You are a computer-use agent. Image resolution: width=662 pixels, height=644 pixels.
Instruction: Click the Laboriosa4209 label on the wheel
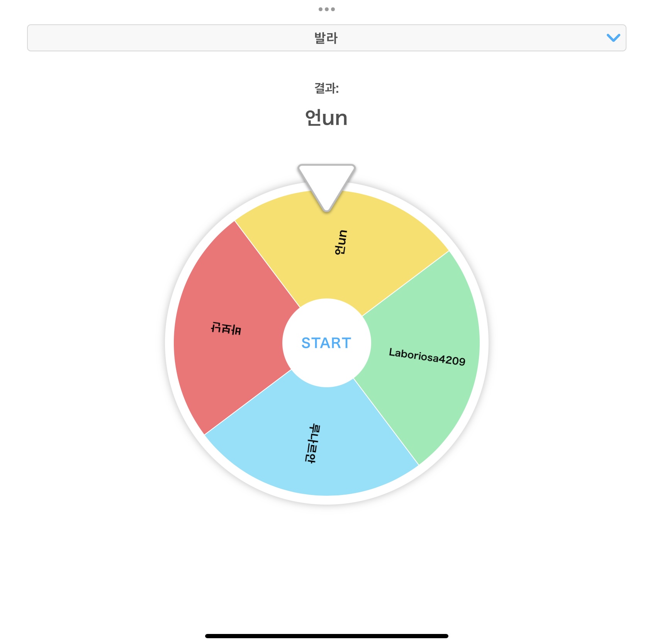[427, 356]
